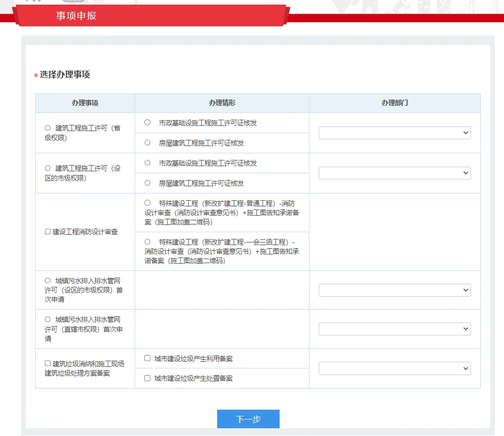
Task: Choose 市政基础设施工程施工许可证核发 under 省级权限
Action: coord(148,123)
